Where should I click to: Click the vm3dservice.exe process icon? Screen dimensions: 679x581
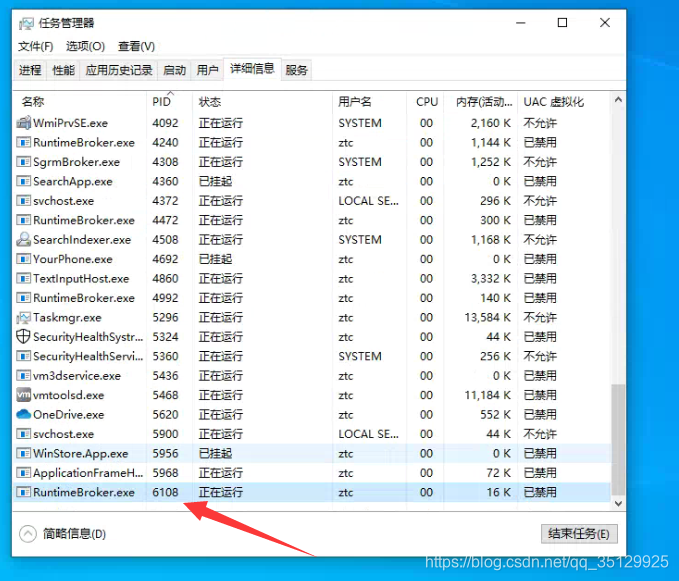(23, 375)
